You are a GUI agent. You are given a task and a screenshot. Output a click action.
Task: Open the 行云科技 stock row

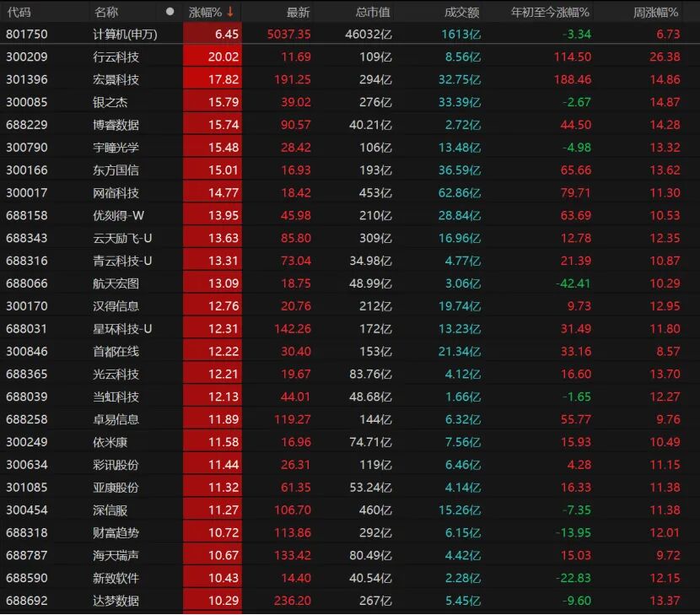(x=116, y=57)
